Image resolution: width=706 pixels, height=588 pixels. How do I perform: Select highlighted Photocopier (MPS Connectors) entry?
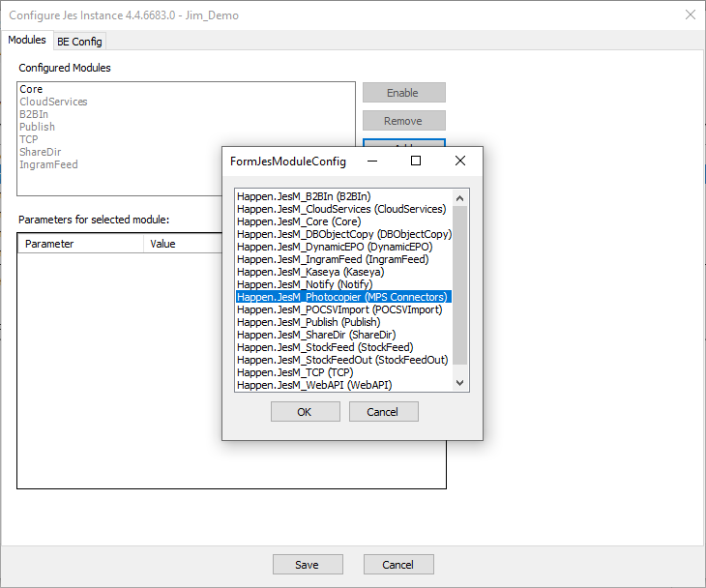[343, 297]
